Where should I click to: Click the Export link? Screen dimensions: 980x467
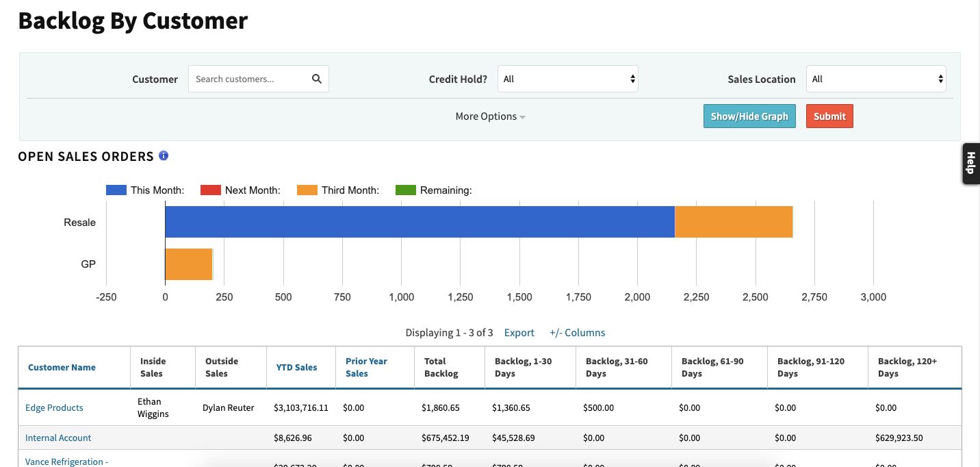519,333
